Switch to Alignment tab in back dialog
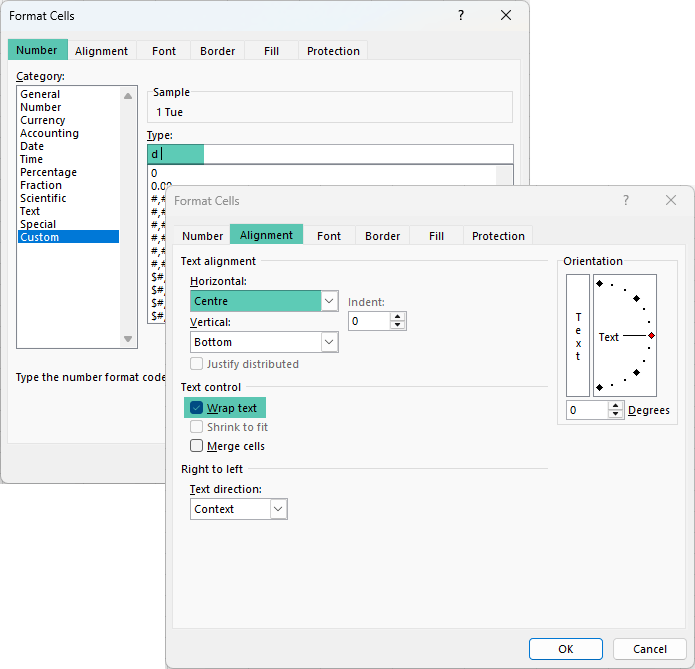695x669 pixels. (102, 51)
